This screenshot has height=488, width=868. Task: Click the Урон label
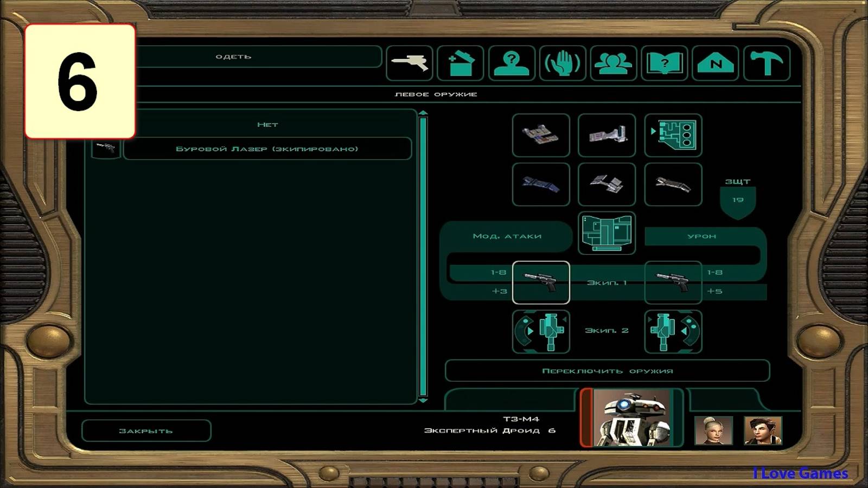[x=702, y=236]
